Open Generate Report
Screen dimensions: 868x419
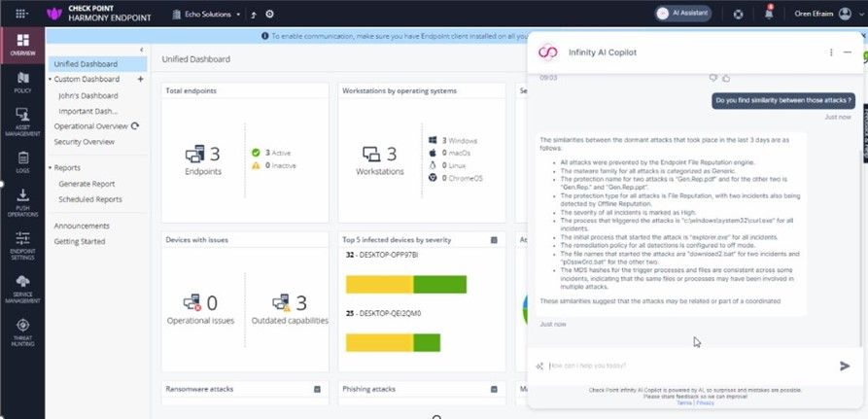[87, 184]
